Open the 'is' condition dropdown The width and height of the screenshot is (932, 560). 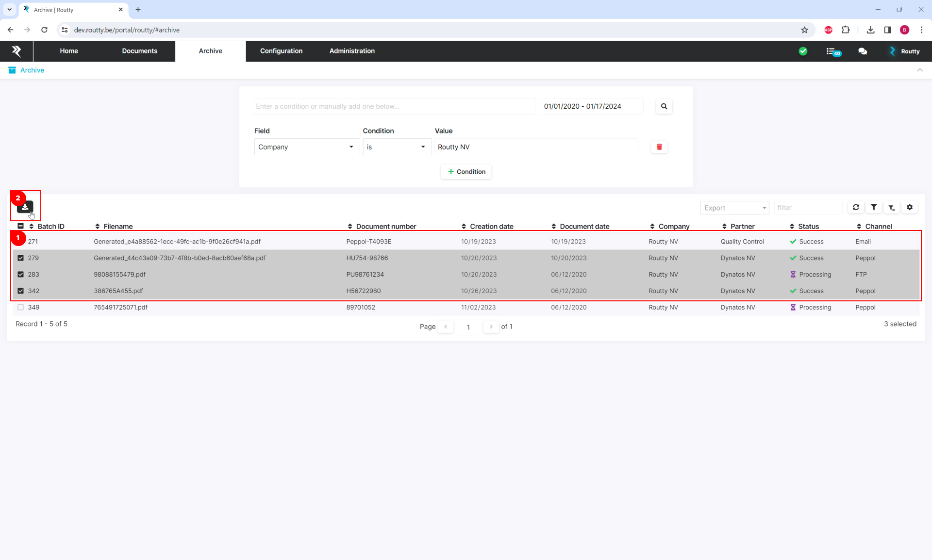pos(397,147)
